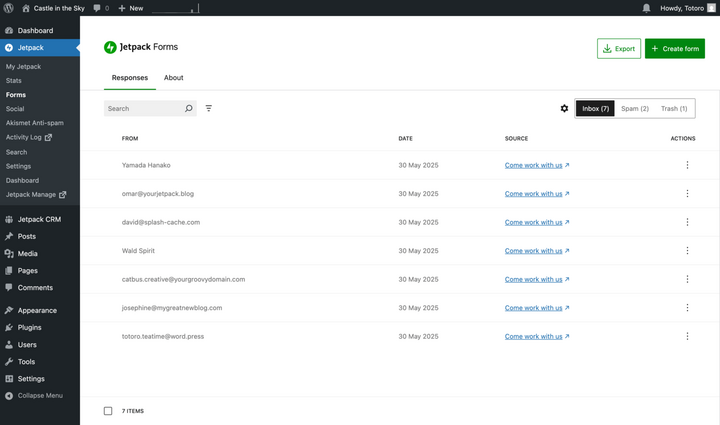
Task: Open the Users menu
Action: tap(39, 345)
